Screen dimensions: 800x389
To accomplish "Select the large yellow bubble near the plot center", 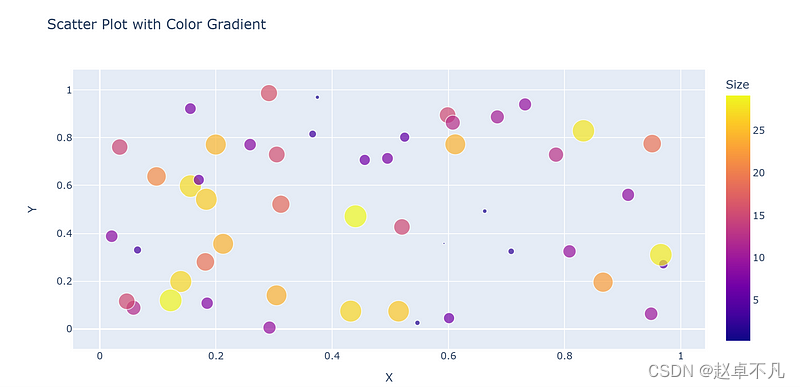I will pos(355,216).
